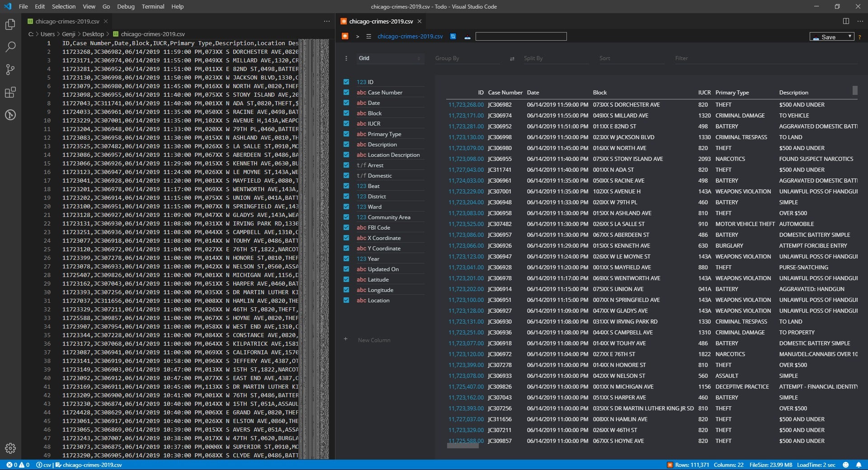
Task: Click the menu lines icon beside file link
Action: click(x=368, y=36)
